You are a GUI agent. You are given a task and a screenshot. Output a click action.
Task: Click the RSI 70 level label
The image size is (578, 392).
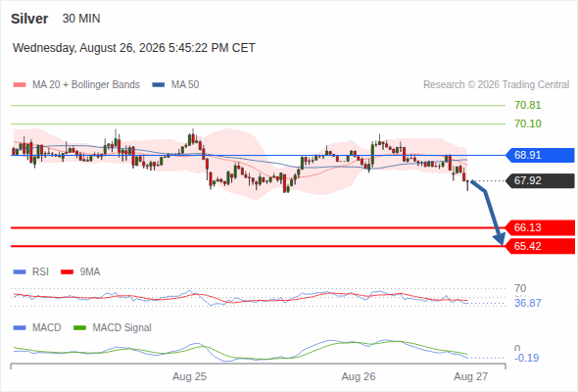(520, 288)
